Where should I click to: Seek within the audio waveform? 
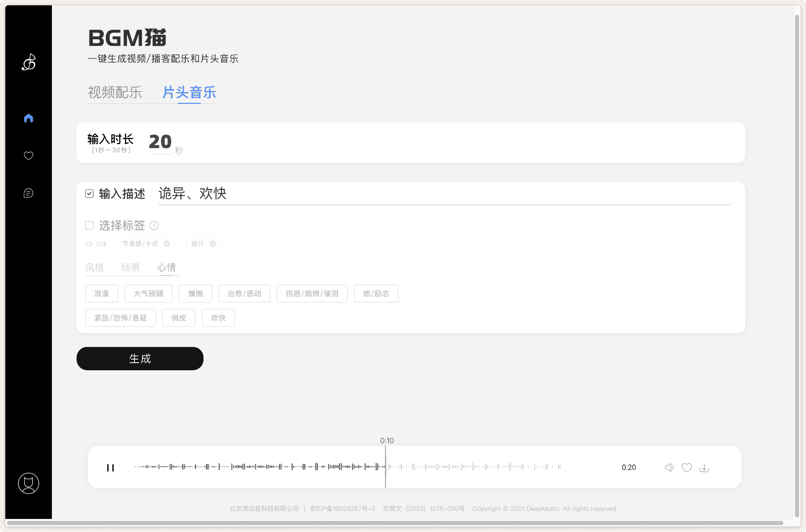pos(348,467)
